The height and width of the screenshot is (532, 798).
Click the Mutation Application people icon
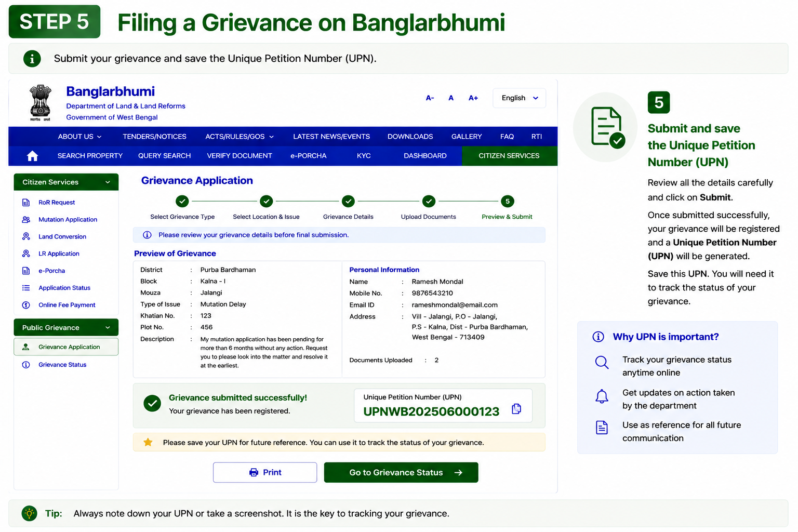(x=26, y=220)
